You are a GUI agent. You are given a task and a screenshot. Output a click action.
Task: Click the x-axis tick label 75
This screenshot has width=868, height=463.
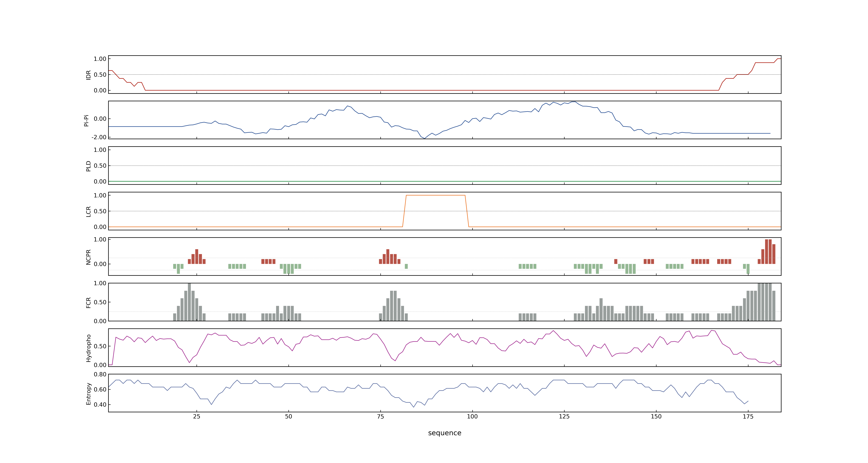click(x=380, y=416)
